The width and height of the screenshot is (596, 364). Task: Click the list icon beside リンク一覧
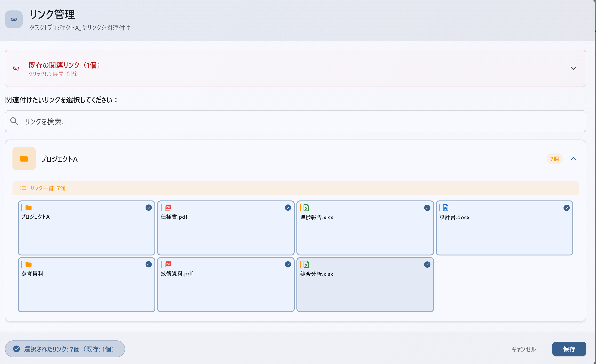coord(23,188)
